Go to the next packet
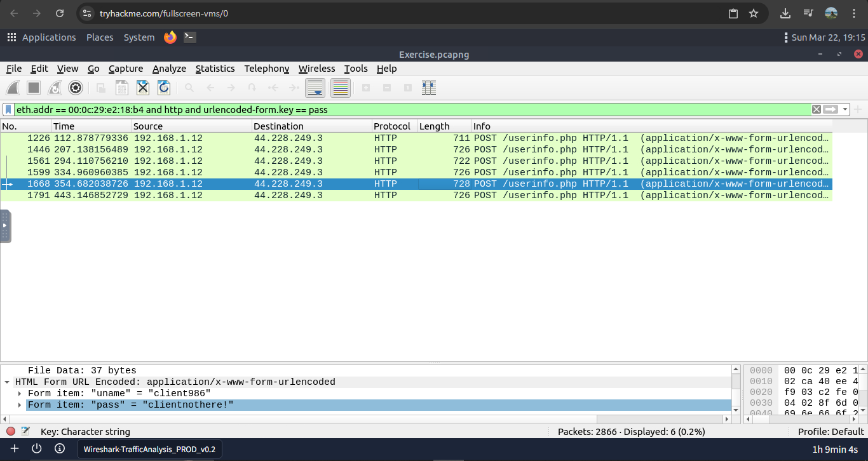 pos(231,88)
